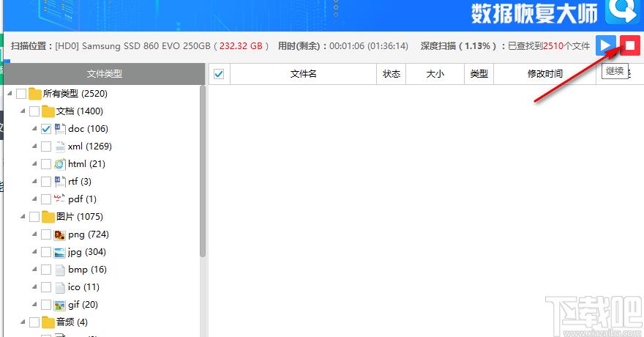
Task: Click the 图片 folder icon
Action: (x=48, y=217)
